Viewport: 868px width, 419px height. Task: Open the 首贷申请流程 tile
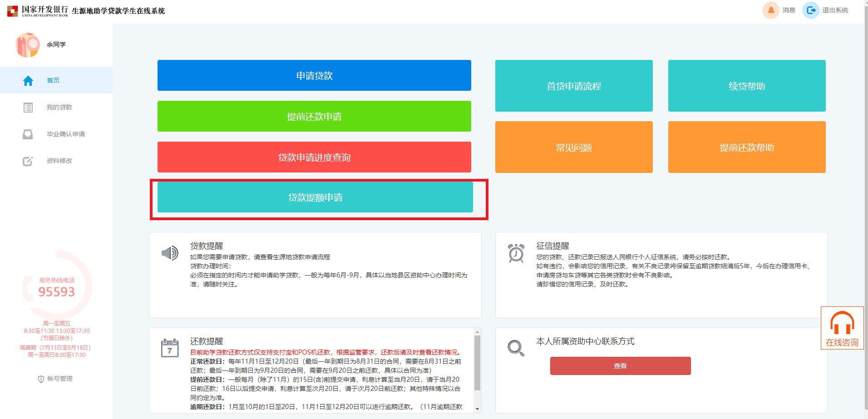tap(574, 86)
